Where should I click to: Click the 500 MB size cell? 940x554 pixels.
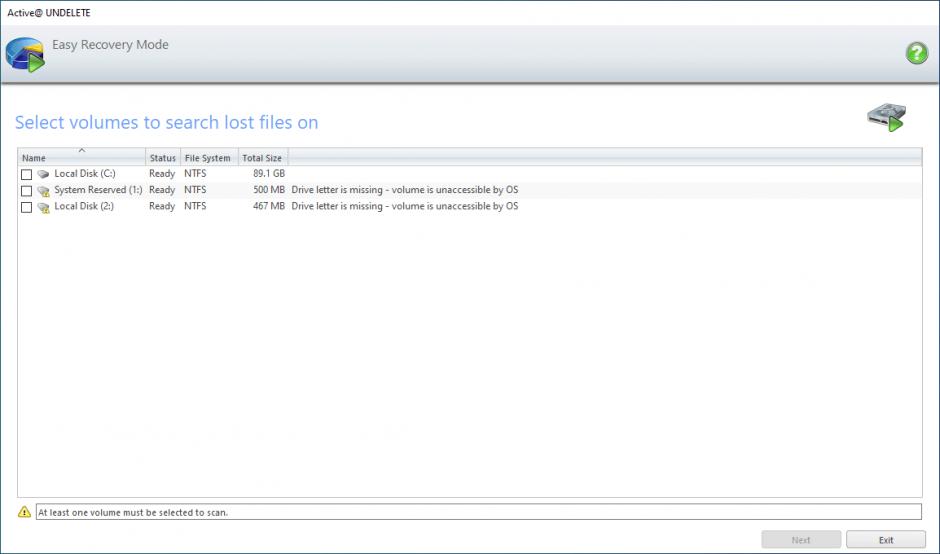[269, 189]
